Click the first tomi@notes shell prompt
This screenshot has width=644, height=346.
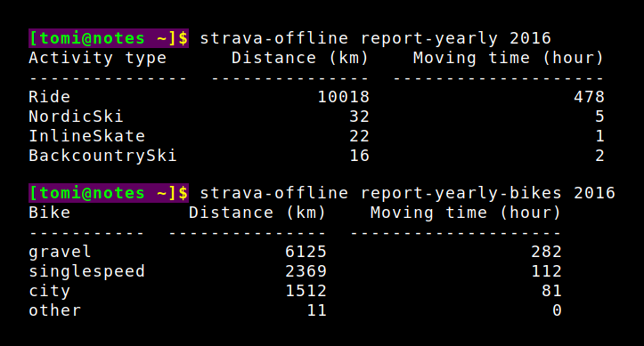coord(109,38)
